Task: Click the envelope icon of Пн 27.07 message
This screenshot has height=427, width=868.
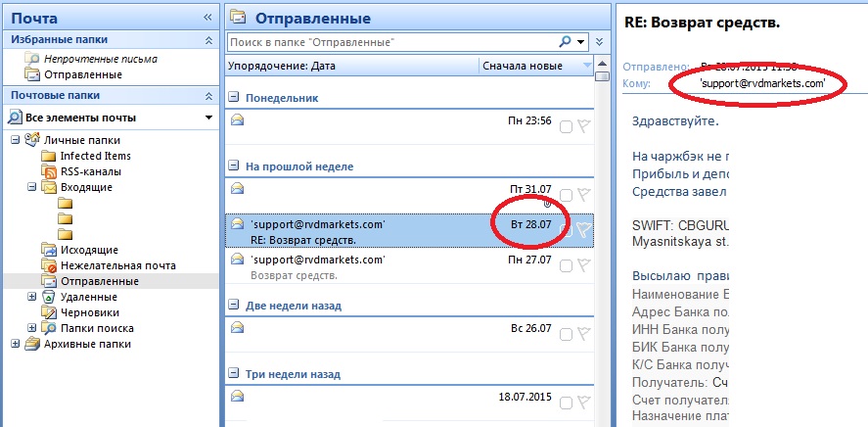Action: point(238,259)
